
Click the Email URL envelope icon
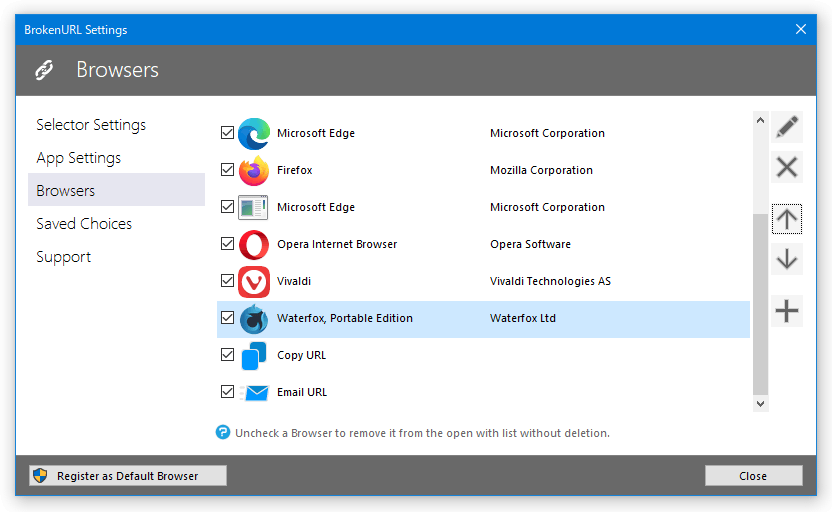pos(254,393)
